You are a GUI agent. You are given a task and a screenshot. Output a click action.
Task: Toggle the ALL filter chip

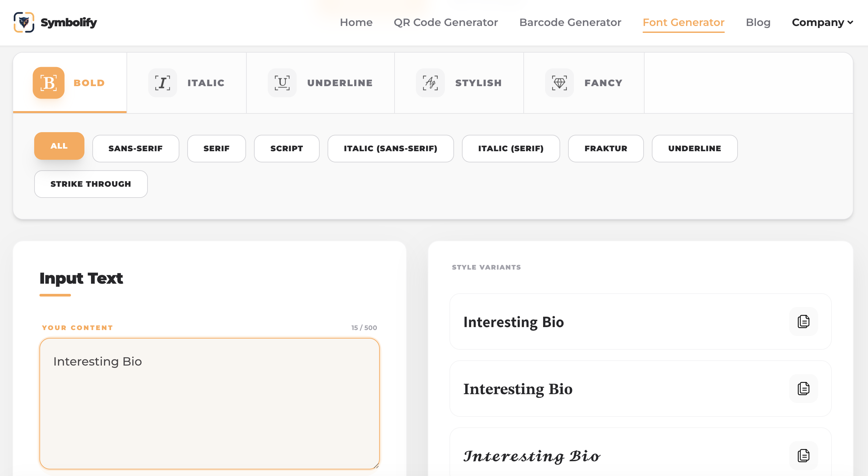tap(59, 146)
